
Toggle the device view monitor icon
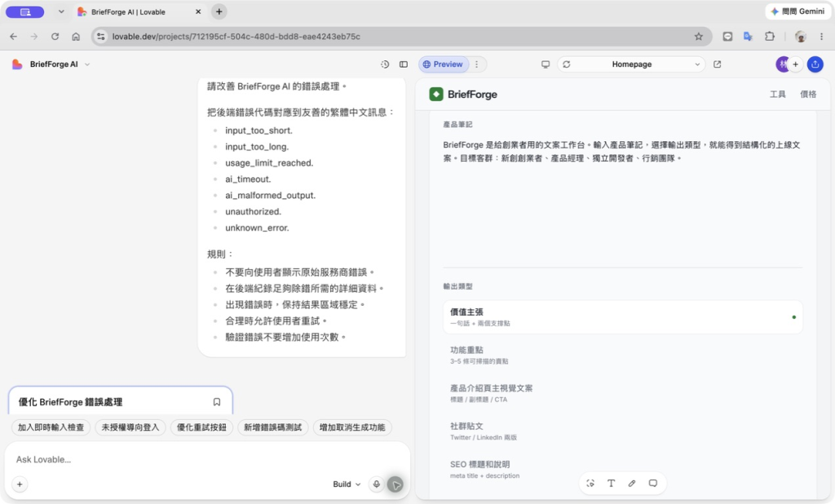(546, 64)
